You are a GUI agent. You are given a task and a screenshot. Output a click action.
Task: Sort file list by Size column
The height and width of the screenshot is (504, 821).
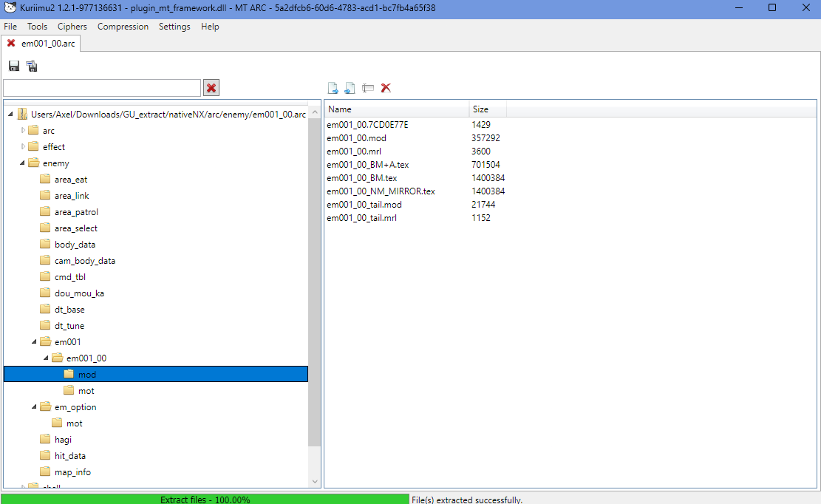tap(480, 109)
